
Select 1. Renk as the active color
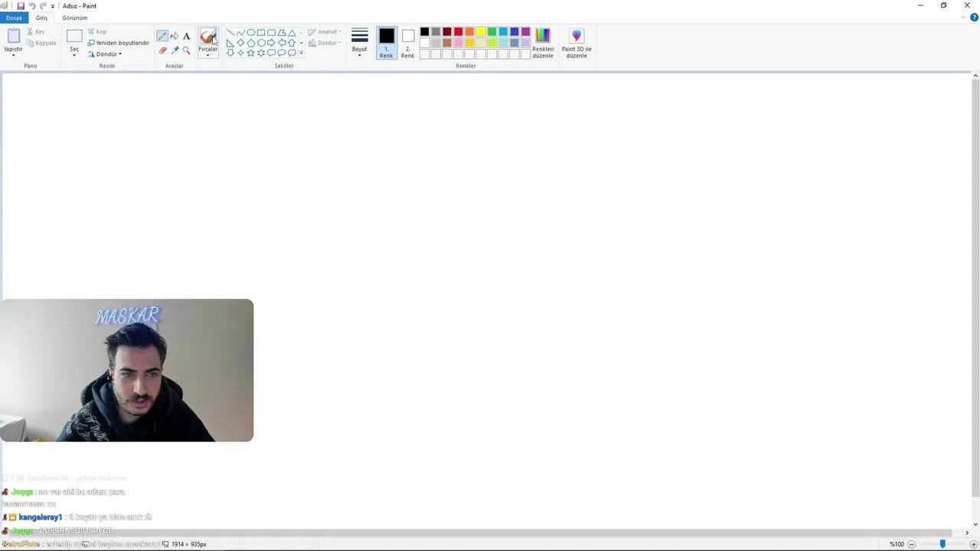[387, 44]
